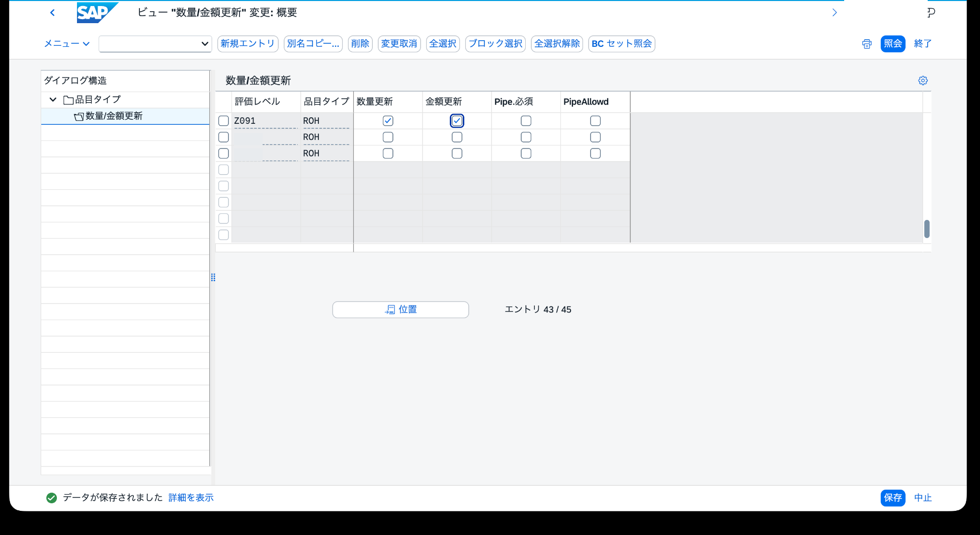Tick 数量更新 in the second ROH row
The width and height of the screenshot is (980, 535).
388,137
